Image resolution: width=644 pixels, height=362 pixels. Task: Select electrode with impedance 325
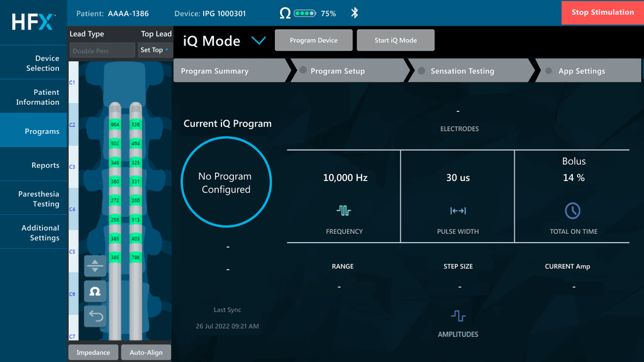click(x=136, y=163)
